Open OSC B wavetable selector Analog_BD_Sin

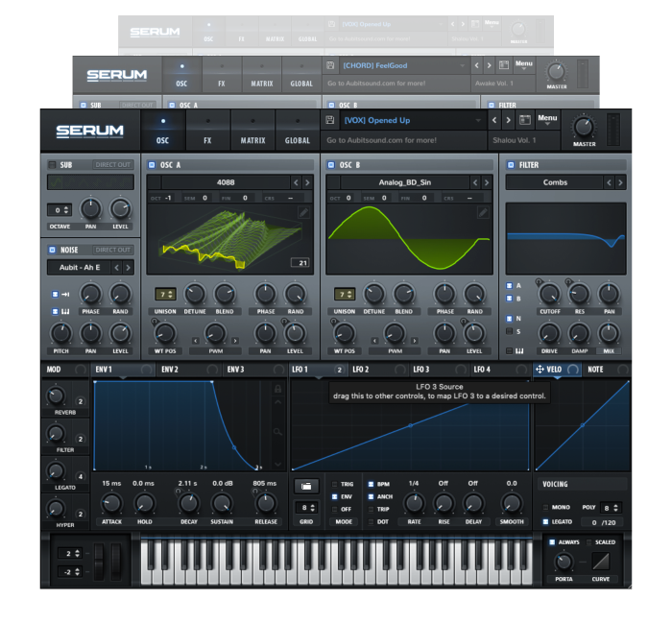coord(405,182)
